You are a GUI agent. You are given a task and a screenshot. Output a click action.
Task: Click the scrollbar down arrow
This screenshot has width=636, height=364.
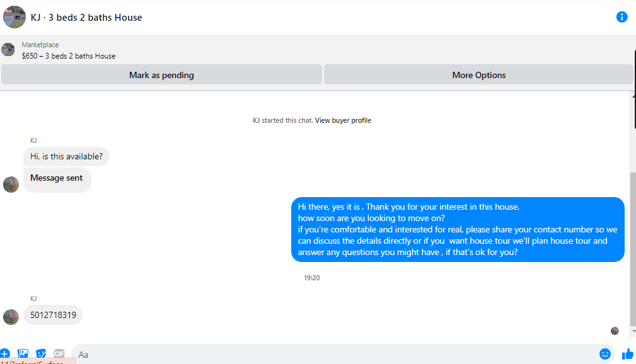pos(633,331)
